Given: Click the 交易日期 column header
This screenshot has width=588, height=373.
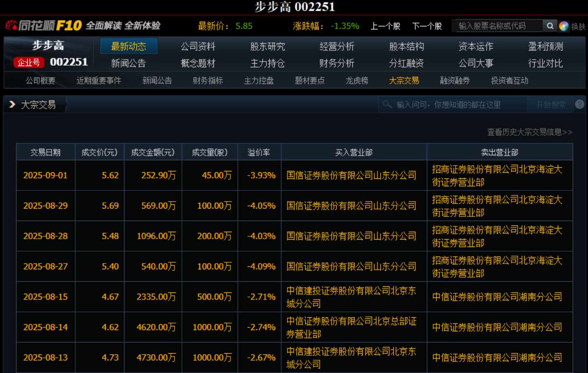Looking at the screenshot, I should tap(45, 152).
